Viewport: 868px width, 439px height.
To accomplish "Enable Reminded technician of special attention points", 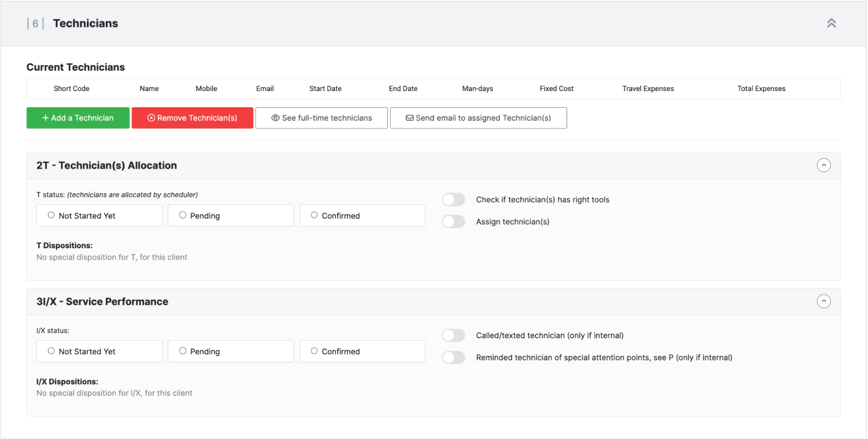I will (x=453, y=358).
